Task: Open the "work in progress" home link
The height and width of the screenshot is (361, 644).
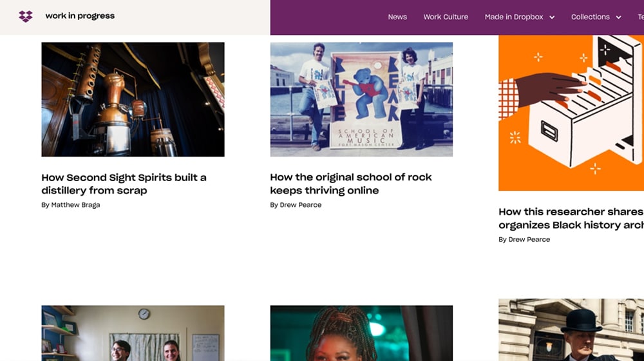Action: (80, 16)
